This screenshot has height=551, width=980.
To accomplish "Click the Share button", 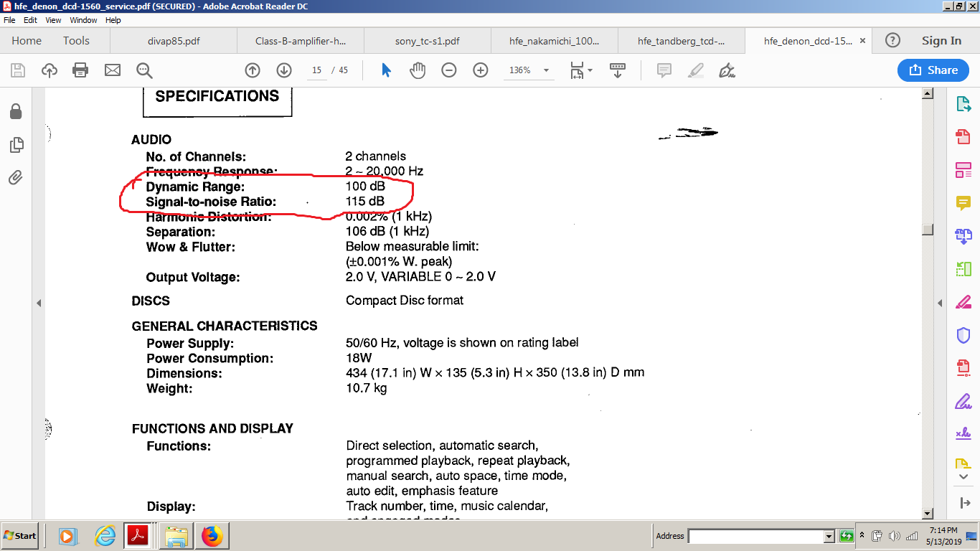I will pos(933,70).
